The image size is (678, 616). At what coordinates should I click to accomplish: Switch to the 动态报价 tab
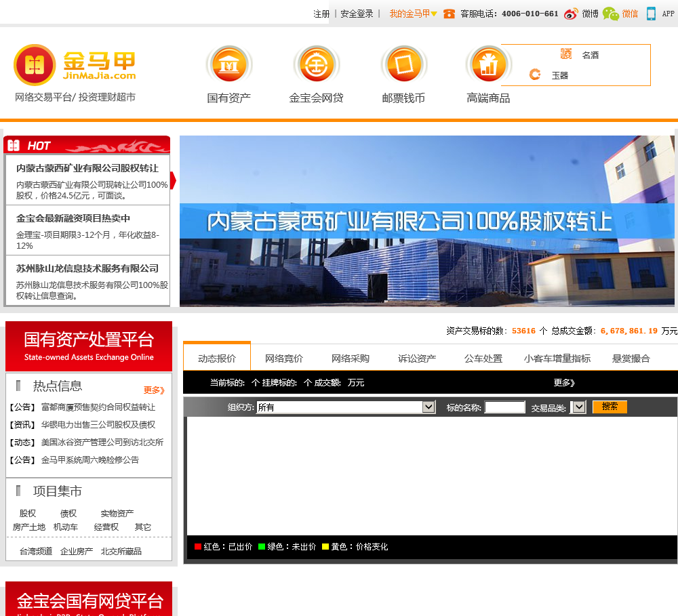217,358
